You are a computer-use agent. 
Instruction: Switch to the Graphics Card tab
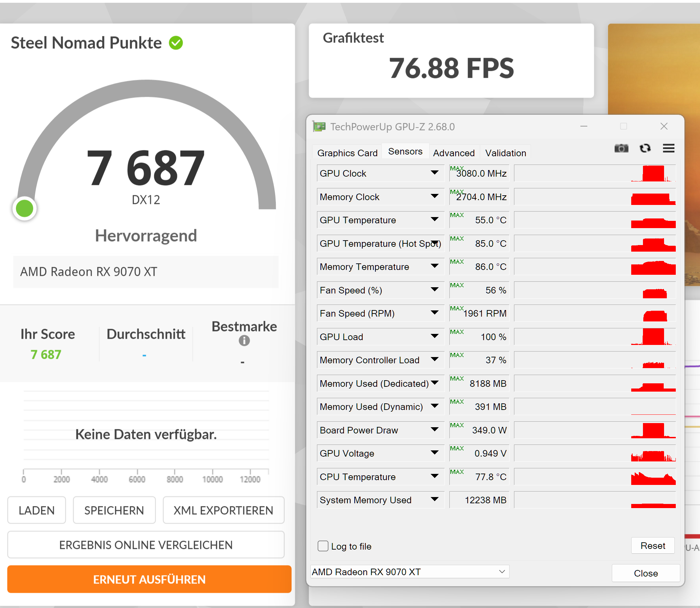(347, 153)
